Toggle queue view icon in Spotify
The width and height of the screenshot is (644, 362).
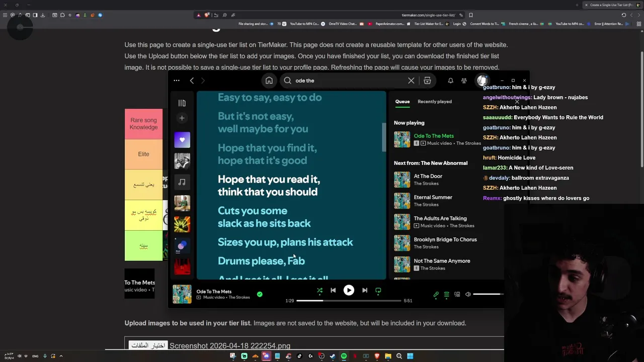coord(446,294)
